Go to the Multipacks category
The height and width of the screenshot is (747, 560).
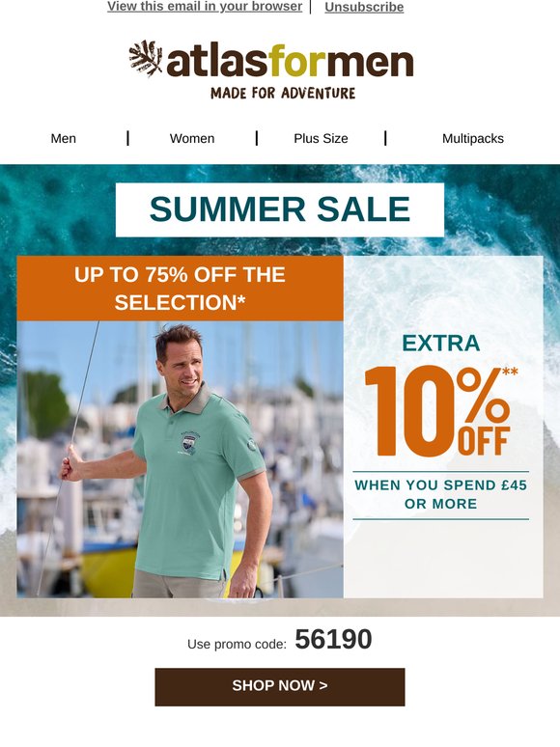[473, 139]
